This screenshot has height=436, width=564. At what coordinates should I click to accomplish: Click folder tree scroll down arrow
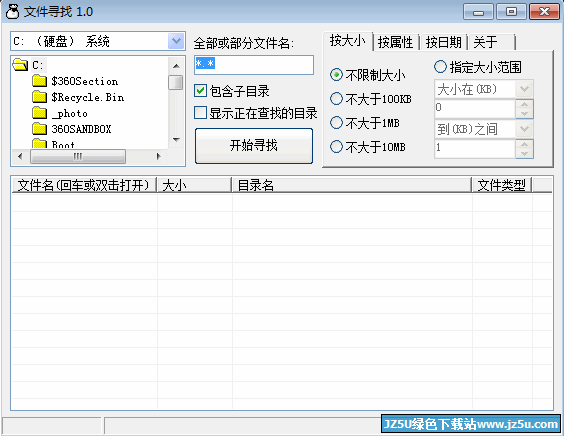tap(176, 140)
